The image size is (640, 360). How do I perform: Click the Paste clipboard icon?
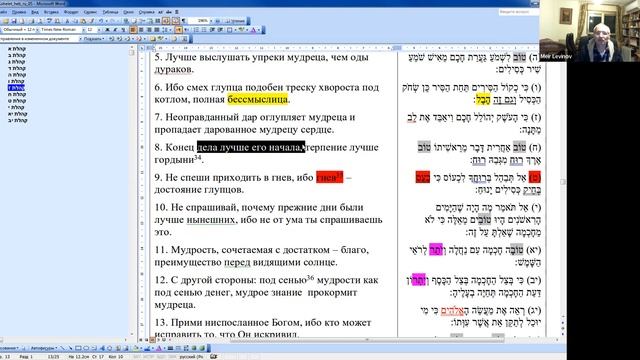pos(82,21)
